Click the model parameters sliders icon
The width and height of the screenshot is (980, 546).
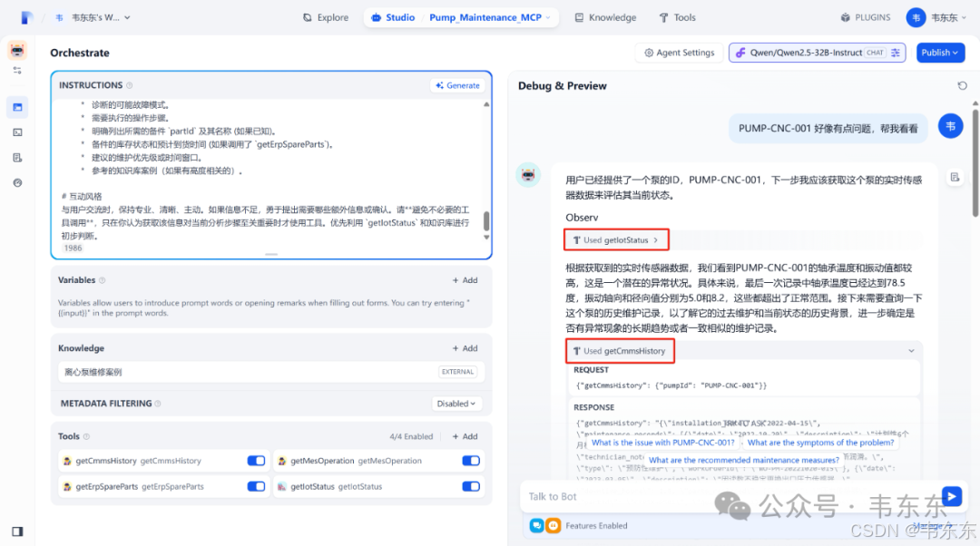click(896, 53)
